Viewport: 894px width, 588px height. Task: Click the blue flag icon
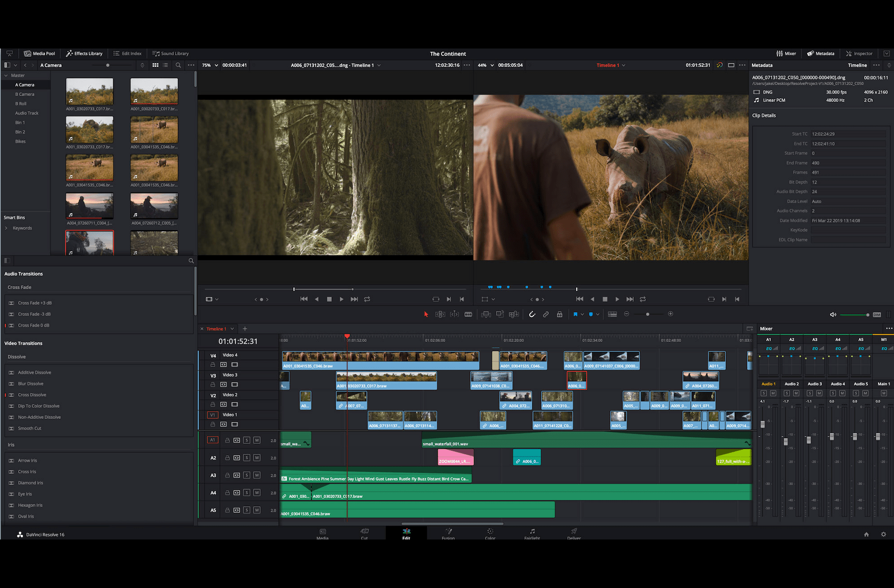point(575,314)
